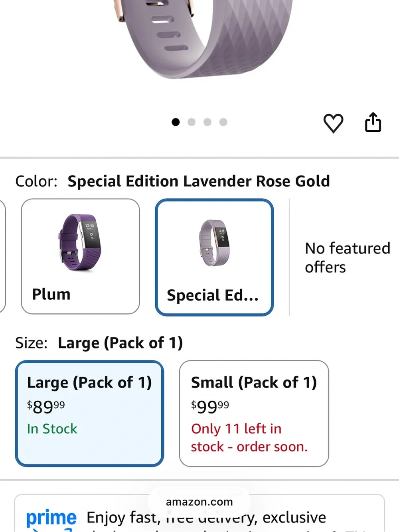The image size is (399, 532).
Task: Choose Small (Pack of 1) size
Action: point(254,413)
